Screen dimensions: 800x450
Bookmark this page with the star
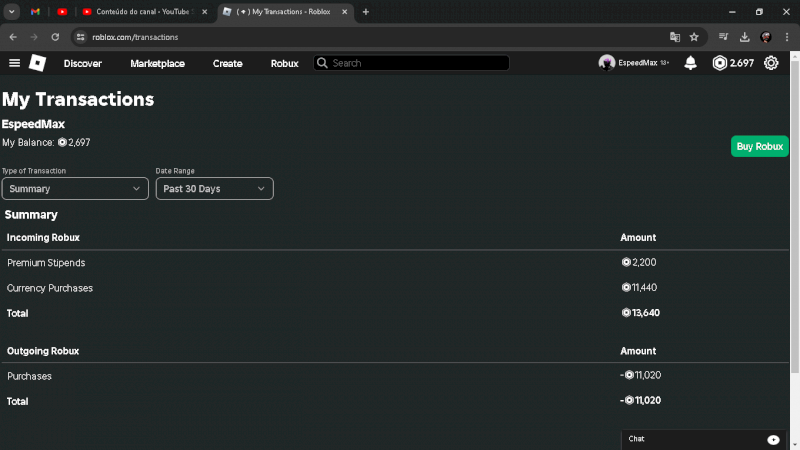pos(694,37)
